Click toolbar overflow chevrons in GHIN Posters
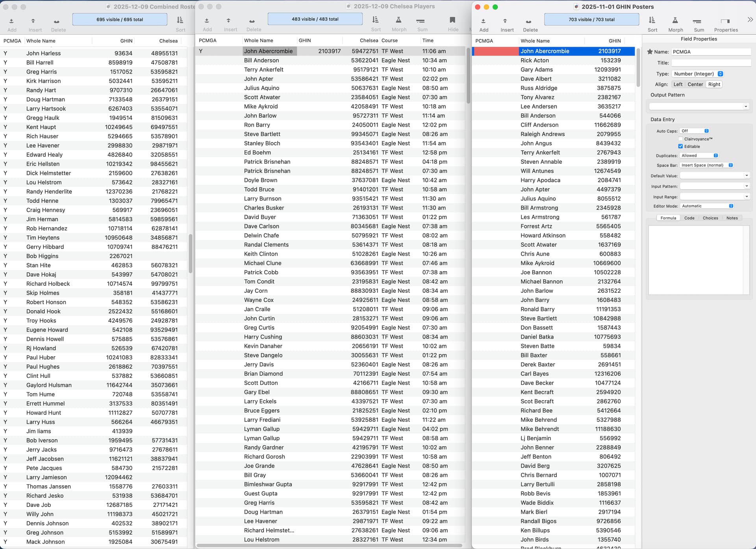Viewport: 756px width, 549px height. (750, 20)
